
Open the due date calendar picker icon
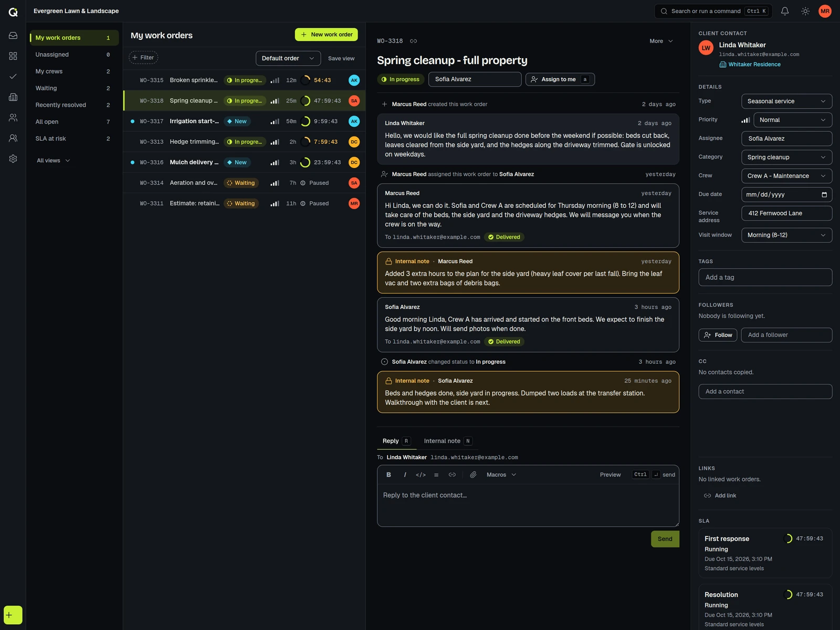pyautogui.click(x=824, y=194)
